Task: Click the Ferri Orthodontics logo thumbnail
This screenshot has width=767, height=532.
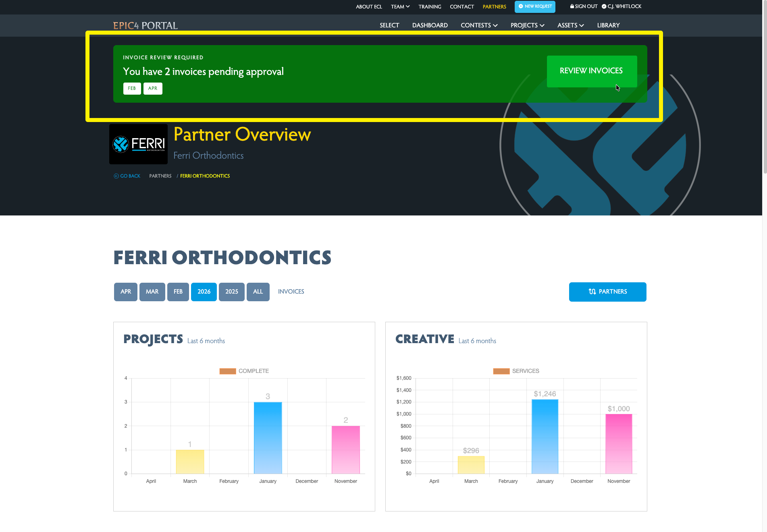Action: pos(138,144)
